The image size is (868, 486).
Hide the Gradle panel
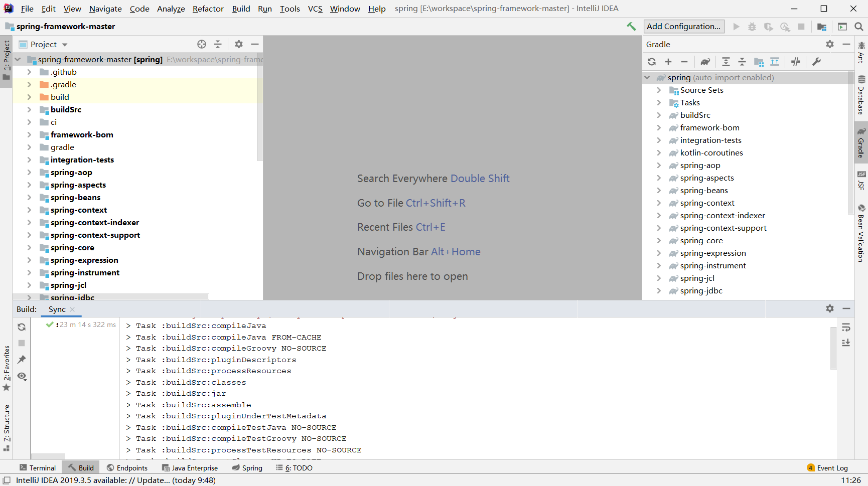click(846, 44)
